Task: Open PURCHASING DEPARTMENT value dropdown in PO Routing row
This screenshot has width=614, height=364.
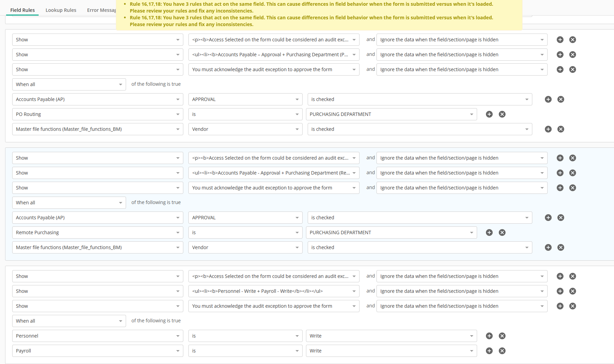Action: pyautogui.click(x=391, y=114)
